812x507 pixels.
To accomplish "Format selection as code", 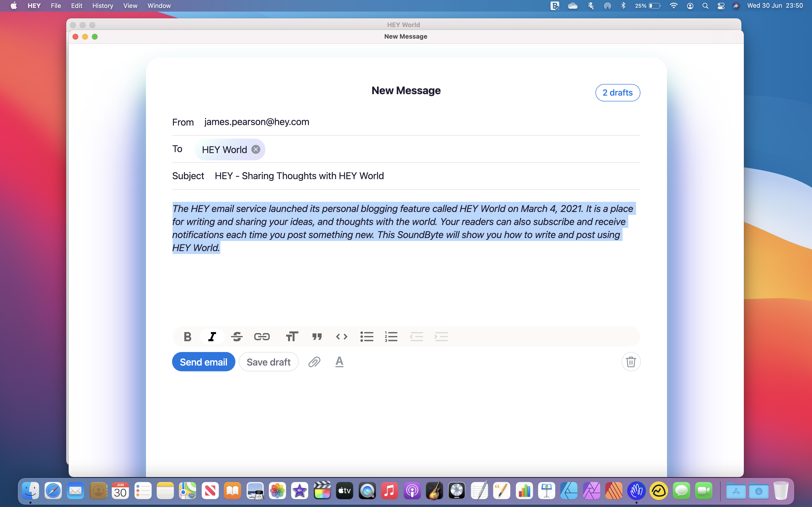I will tap(341, 336).
